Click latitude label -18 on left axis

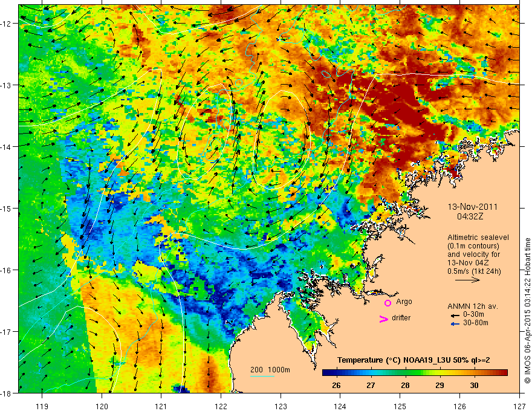tap(6, 393)
